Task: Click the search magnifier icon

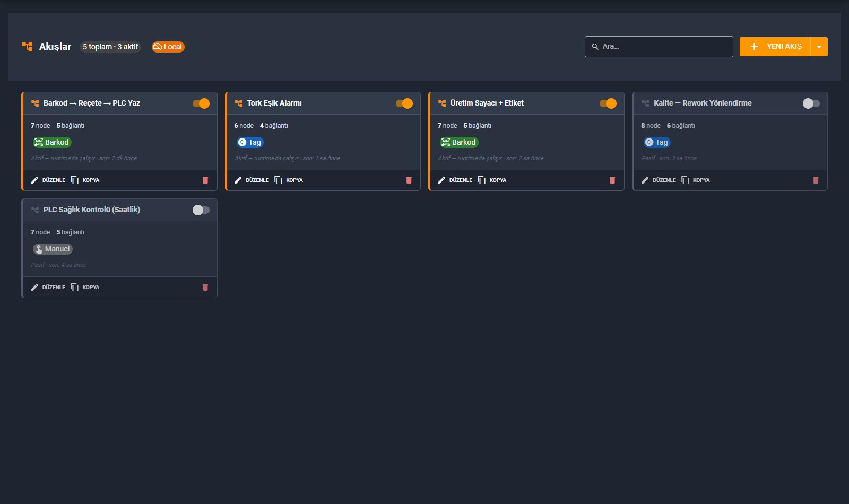Action: (595, 47)
